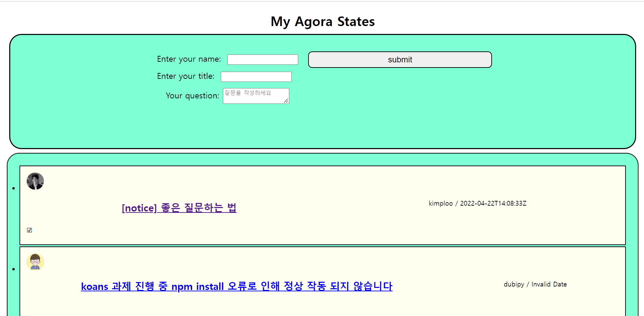
Task: Focus the Enter your name field
Action: 263,60
